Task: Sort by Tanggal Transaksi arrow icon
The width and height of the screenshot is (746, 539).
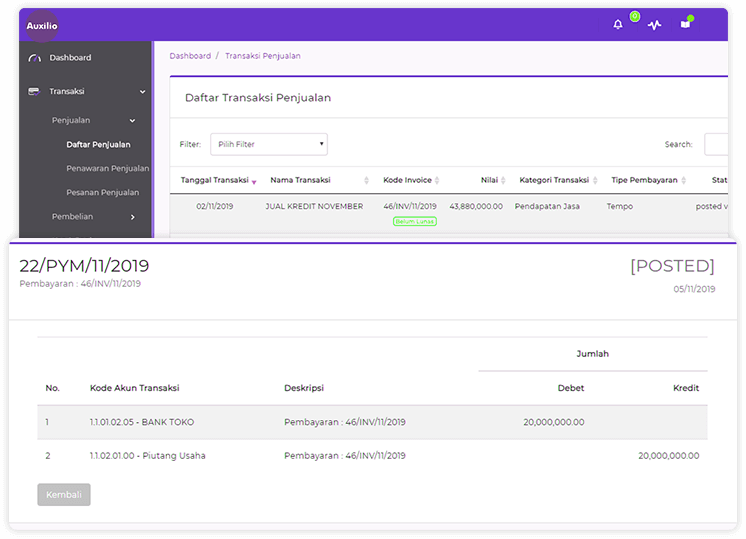Action: (x=254, y=181)
